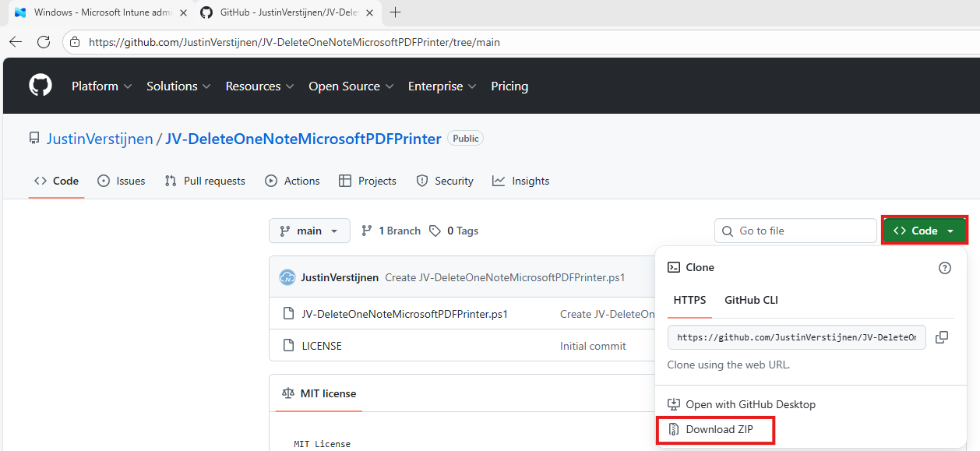The width and height of the screenshot is (980, 451).
Task: Click JustinVerstijnen avatar in commit row
Action: tap(287, 277)
